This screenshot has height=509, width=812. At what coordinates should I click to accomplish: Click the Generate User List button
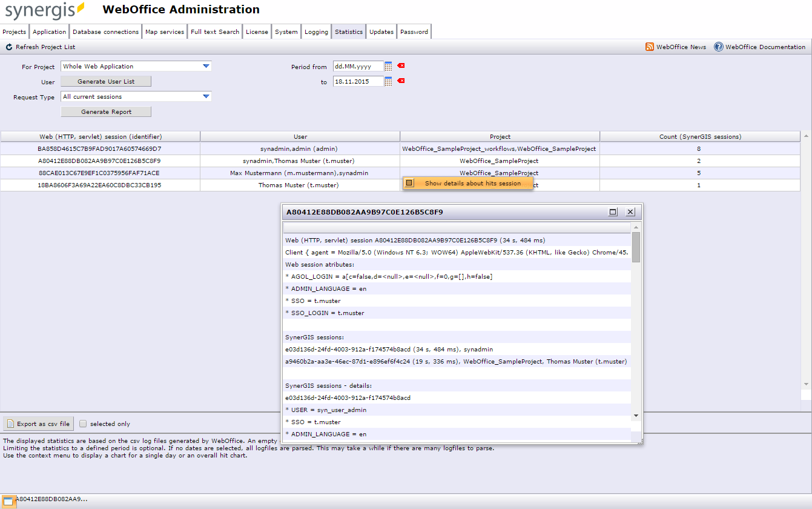click(x=105, y=81)
